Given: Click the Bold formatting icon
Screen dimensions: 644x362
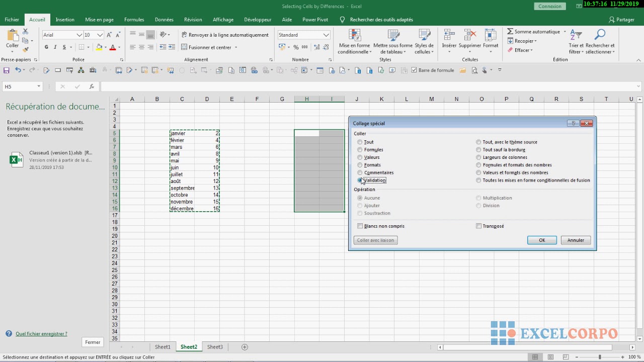Looking at the screenshot, I should click(46, 47).
